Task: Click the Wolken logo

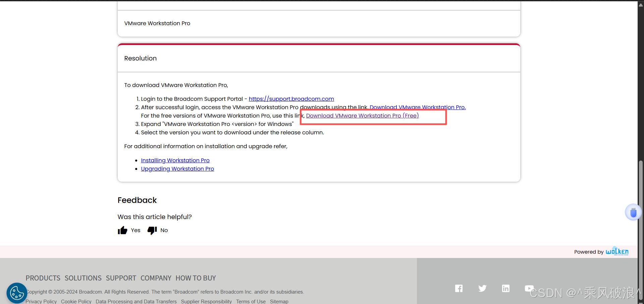Action: click(x=617, y=251)
